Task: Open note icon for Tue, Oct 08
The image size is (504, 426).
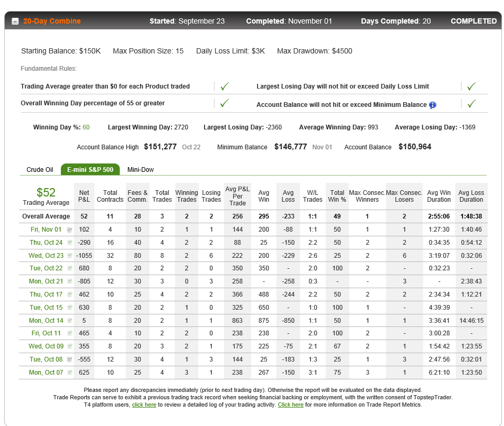Action: [x=69, y=359]
